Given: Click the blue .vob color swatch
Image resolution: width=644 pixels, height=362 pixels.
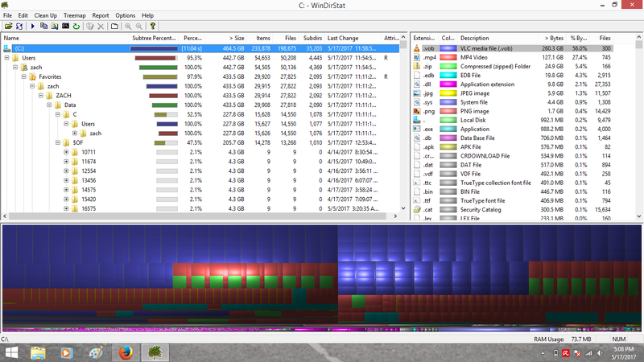Looking at the screenshot, I should (x=448, y=48).
